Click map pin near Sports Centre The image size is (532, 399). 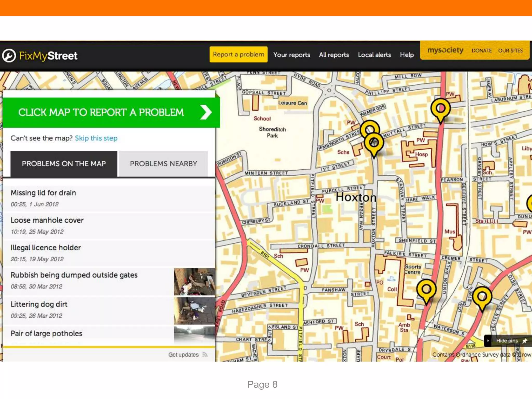(x=426, y=290)
